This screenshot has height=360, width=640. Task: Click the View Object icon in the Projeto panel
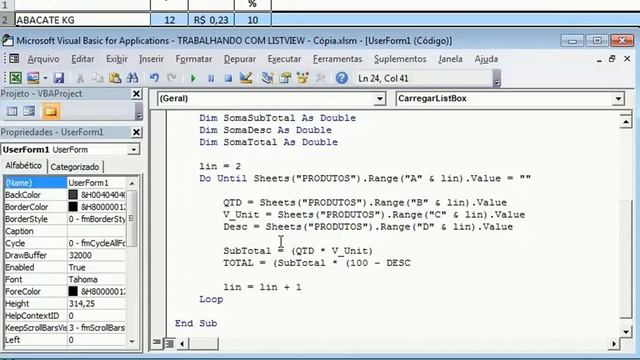[29, 111]
